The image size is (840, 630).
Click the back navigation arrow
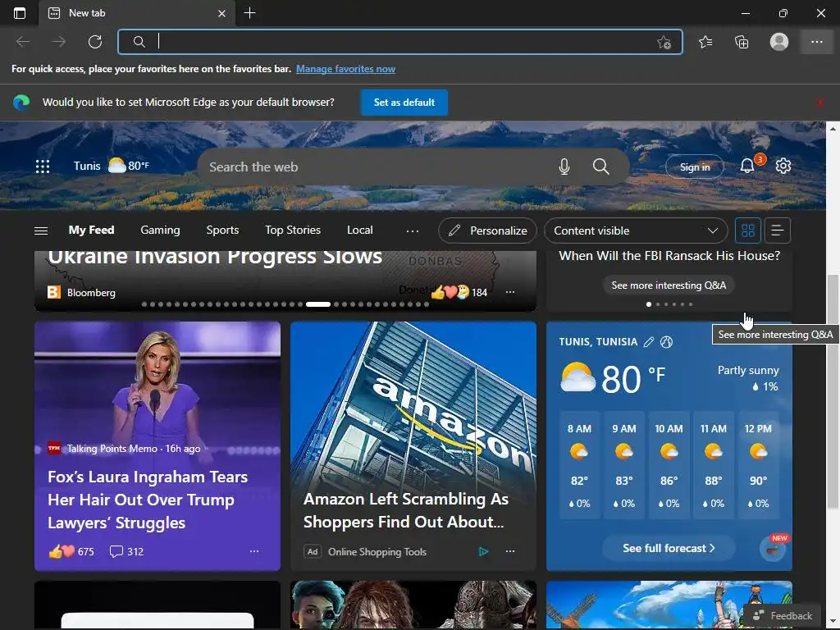(x=22, y=42)
